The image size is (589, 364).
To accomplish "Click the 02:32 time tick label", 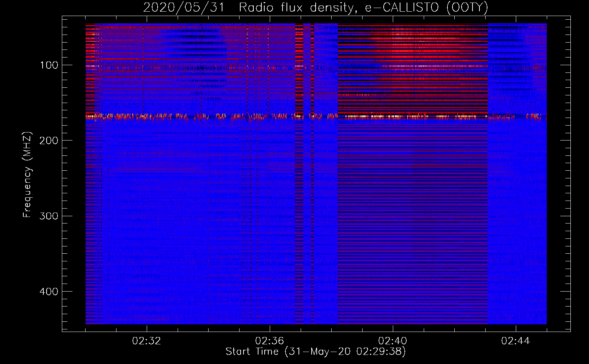I will tap(147, 341).
